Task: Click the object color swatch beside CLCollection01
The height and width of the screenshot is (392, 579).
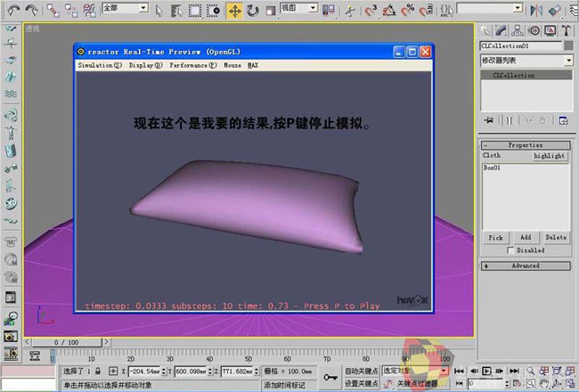Action: (568, 45)
